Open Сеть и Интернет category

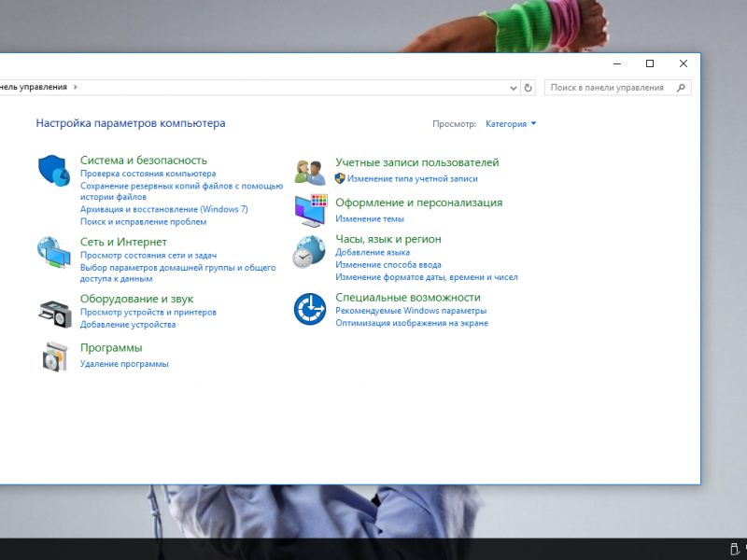point(123,242)
